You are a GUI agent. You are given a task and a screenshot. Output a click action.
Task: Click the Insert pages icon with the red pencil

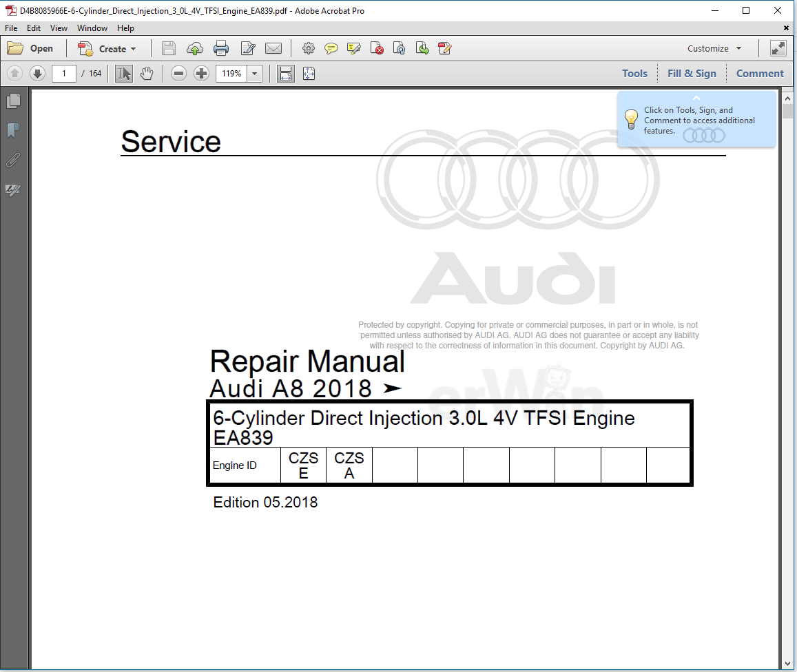point(445,49)
